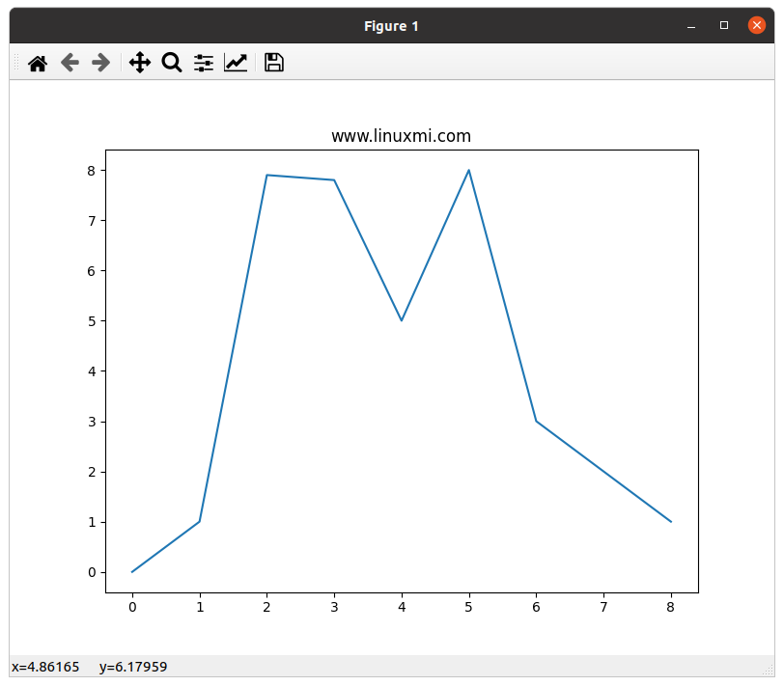Reset the plot with the Home icon
Screen dimensions: 784x686
tap(38, 64)
